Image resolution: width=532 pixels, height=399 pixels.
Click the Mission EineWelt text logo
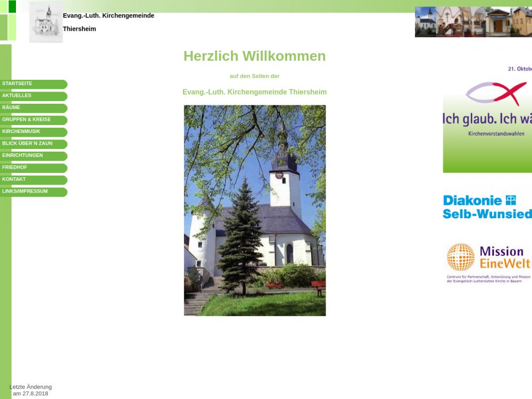click(504, 257)
